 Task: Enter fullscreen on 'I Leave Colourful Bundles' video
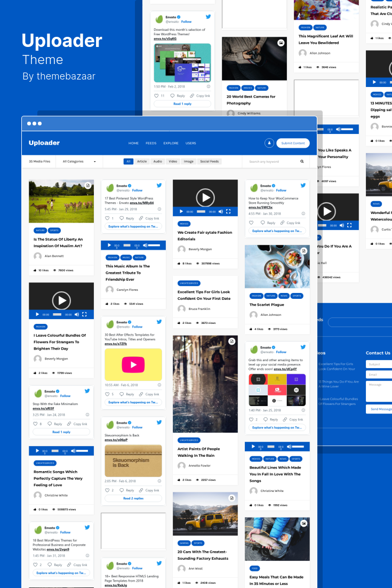pos(84,314)
